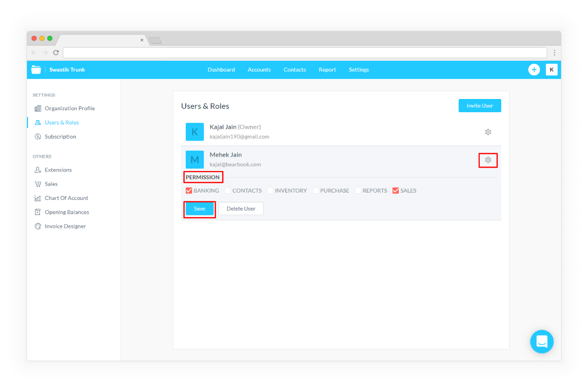The width and height of the screenshot is (588, 392).
Task: Click the Organization Profile building icon
Action: point(38,108)
